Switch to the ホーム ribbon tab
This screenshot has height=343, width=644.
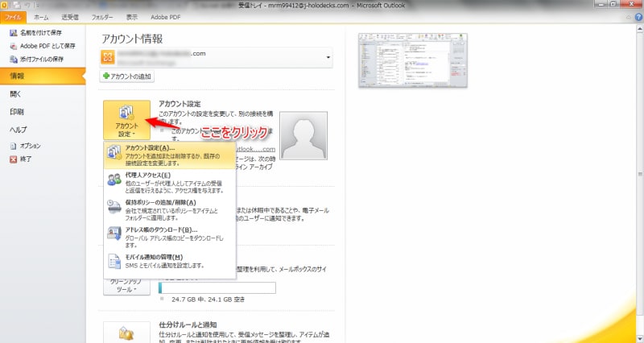(x=41, y=17)
